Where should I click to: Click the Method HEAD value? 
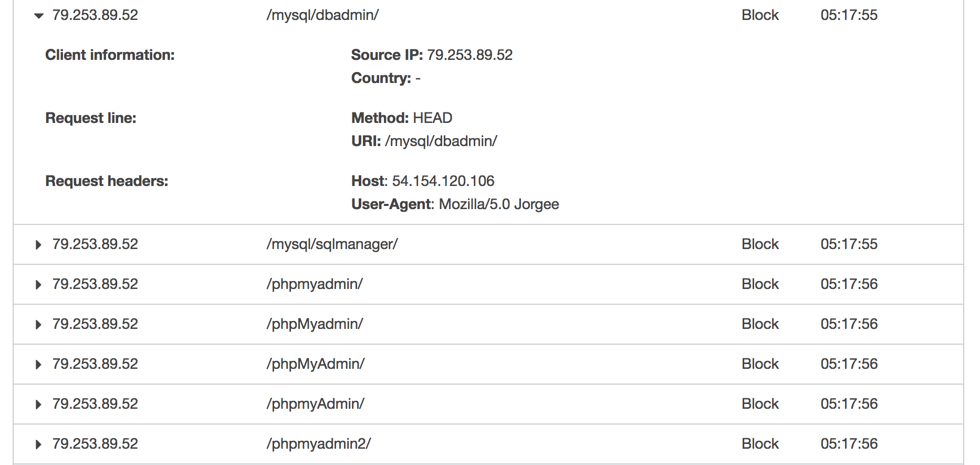(433, 118)
